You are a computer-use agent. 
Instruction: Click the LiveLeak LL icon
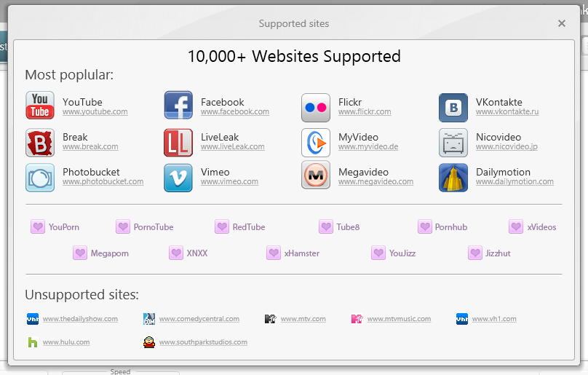click(178, 143)
